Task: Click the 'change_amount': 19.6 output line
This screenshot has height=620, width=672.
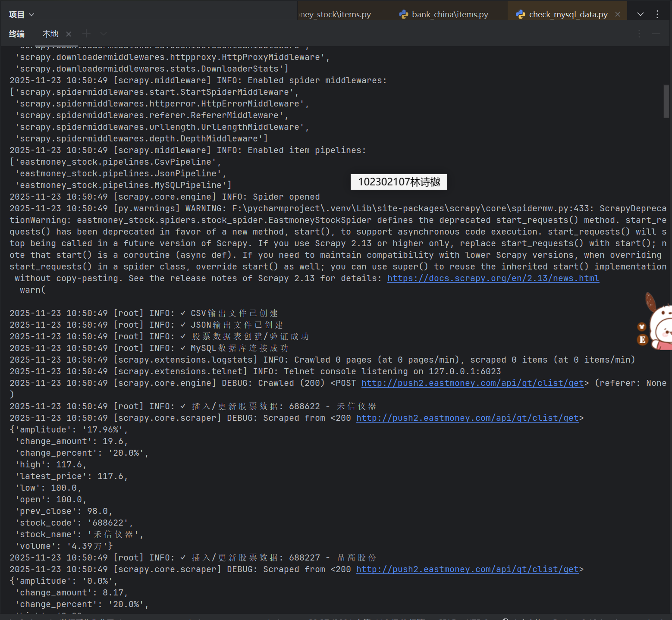Action: pos(71,441)
